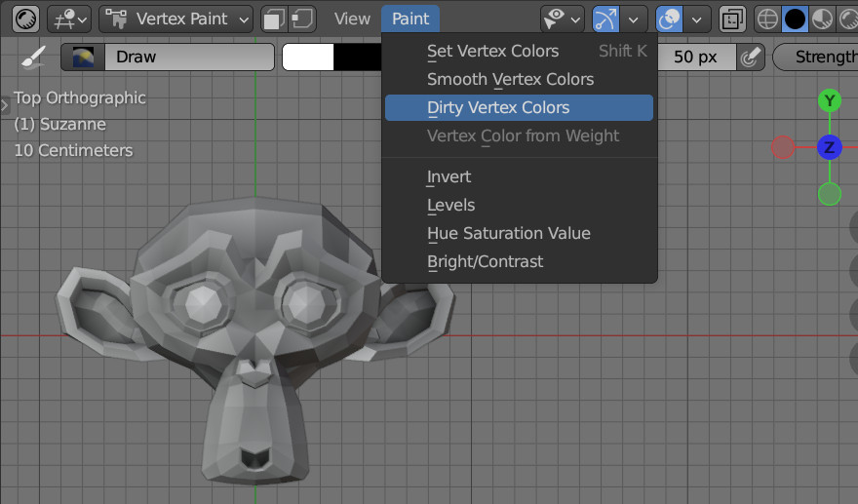
Task: Click the green Y axis gizmo
Action: pos(830,100)
